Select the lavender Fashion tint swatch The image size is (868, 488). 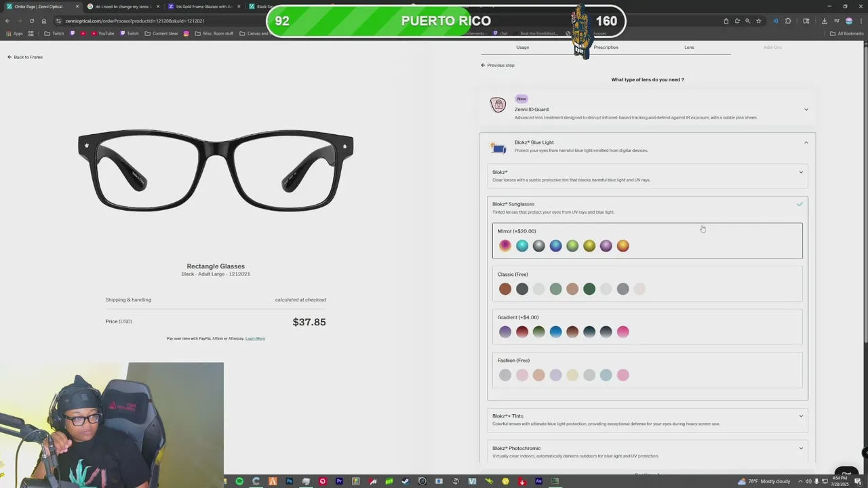tap(555, 375)
